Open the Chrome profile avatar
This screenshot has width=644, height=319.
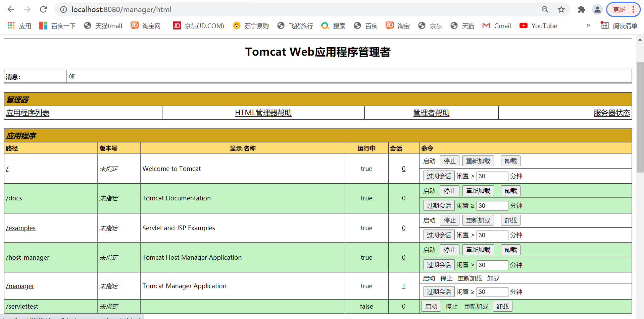click(597, 9)
